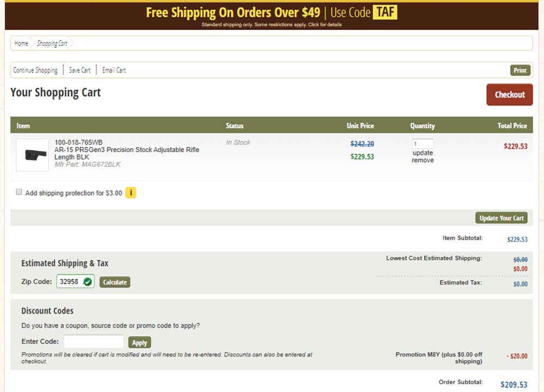Enable the shipping protection checkbox
This screenshot has width=544, height=392.
click(x=19, y=192)
